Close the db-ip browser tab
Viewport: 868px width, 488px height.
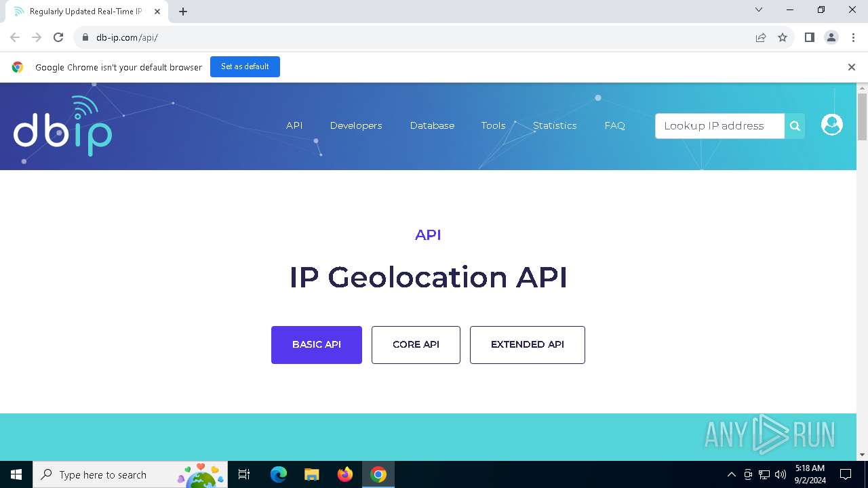pyautogui.click(x=157, y=12)
